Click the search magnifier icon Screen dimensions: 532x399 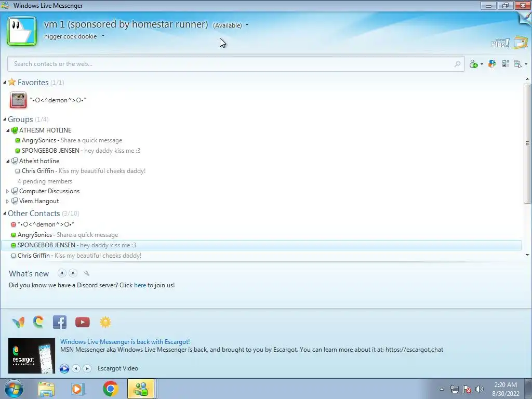pos(457,64)
